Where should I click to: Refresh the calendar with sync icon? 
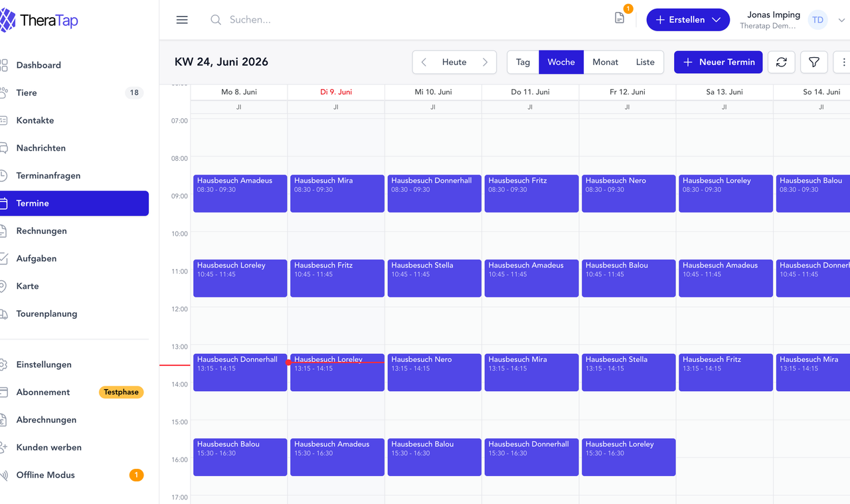pyautogui.click(x=782, y=62)
